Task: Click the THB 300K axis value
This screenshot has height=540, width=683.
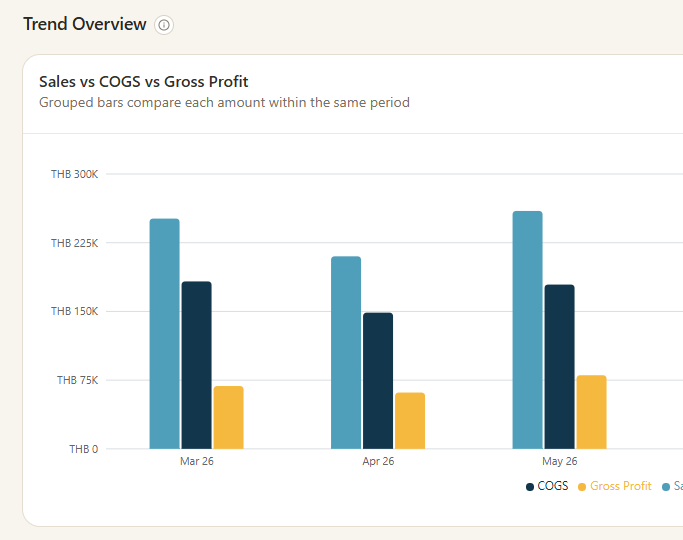Action: [x=74, y=174]
